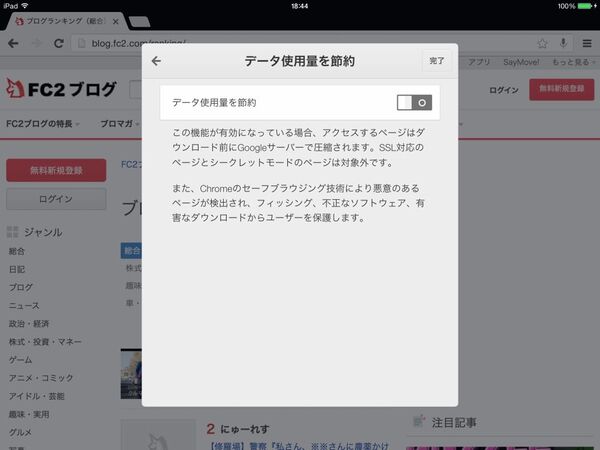Viewport: 600px width, 450px height.
Task: Reload the page with the refresh icon
Action: pos(59,43)
